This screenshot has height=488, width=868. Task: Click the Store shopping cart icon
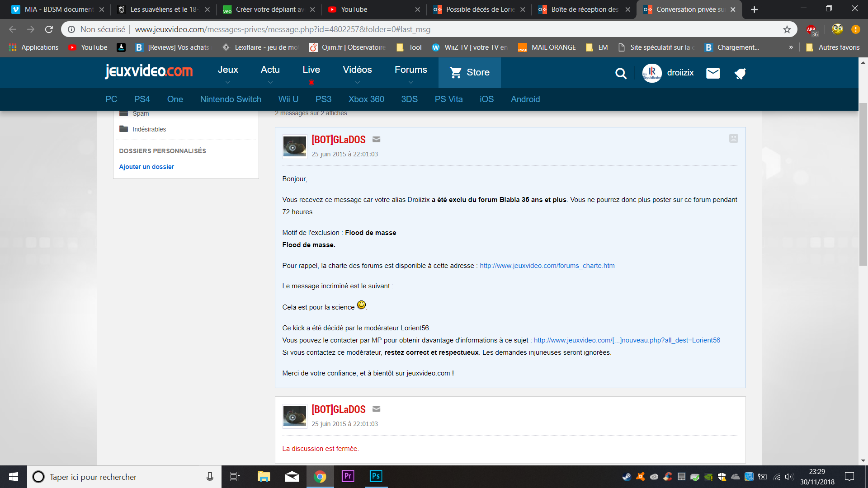(x=456, y=72)
